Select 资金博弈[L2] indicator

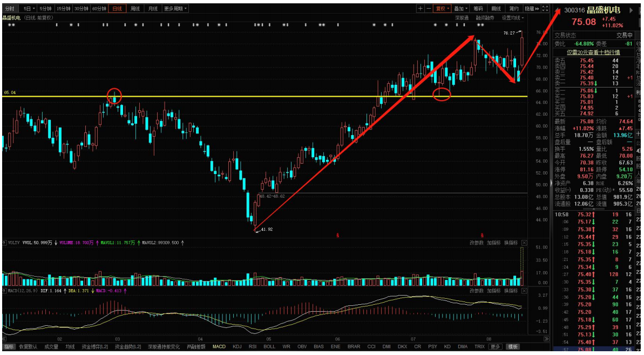coord(95,347)
